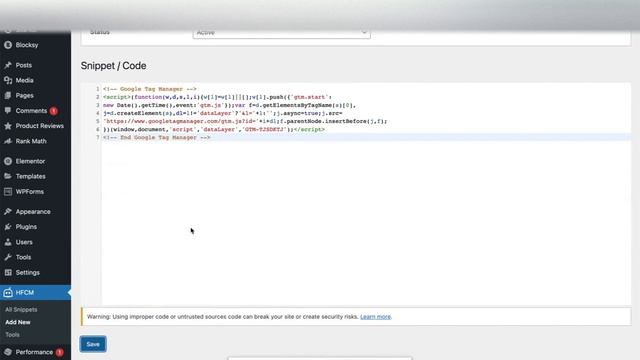Click the WPForms icon
This screenshot has height=360, width=640.
8,191
